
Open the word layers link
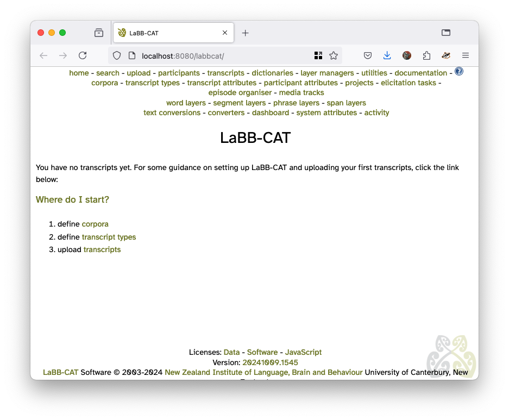tap(186, 103)
